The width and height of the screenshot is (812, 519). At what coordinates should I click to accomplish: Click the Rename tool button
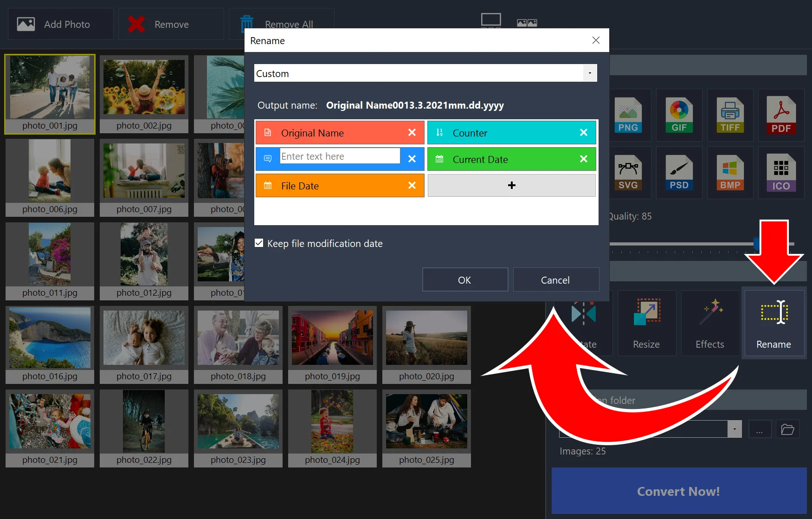click(773, 323)
